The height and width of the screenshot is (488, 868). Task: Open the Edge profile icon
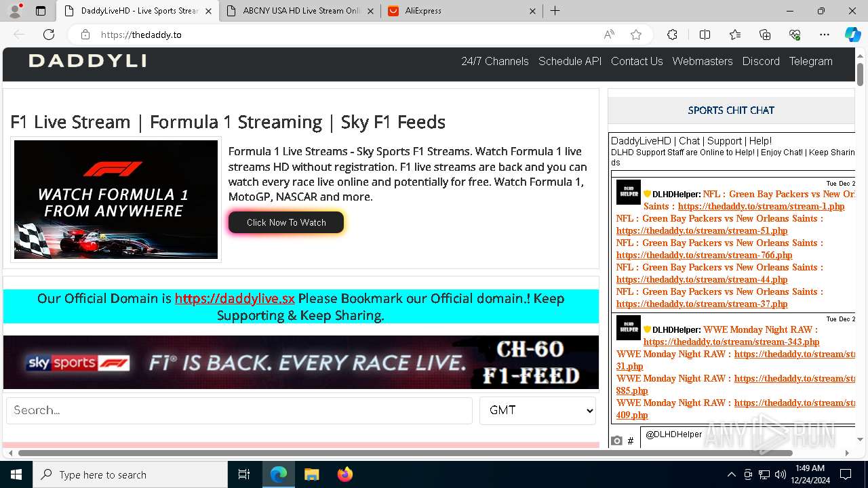pos(15,11)
